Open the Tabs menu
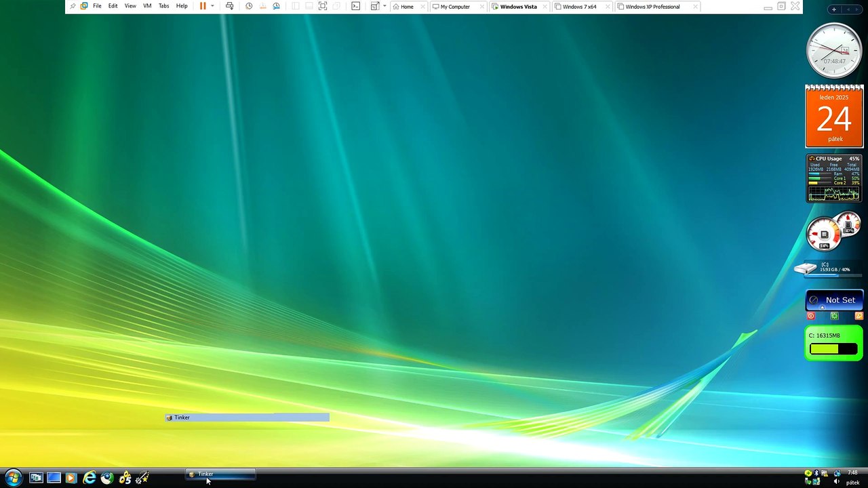Screen dimensions: 868x488 (163, 6)
